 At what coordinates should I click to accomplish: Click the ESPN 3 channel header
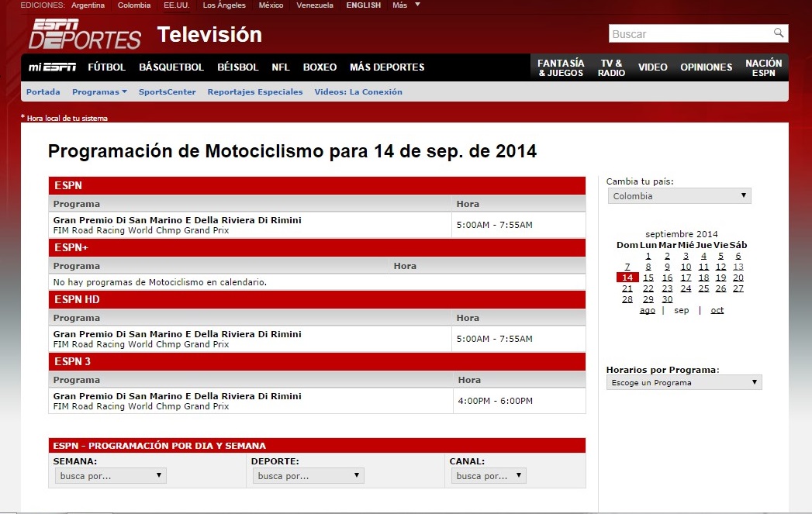317,362
